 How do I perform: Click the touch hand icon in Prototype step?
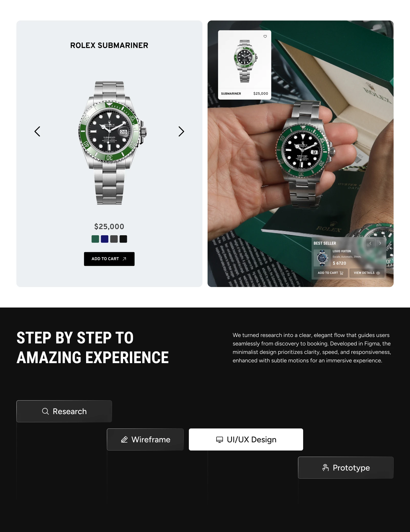325,468
